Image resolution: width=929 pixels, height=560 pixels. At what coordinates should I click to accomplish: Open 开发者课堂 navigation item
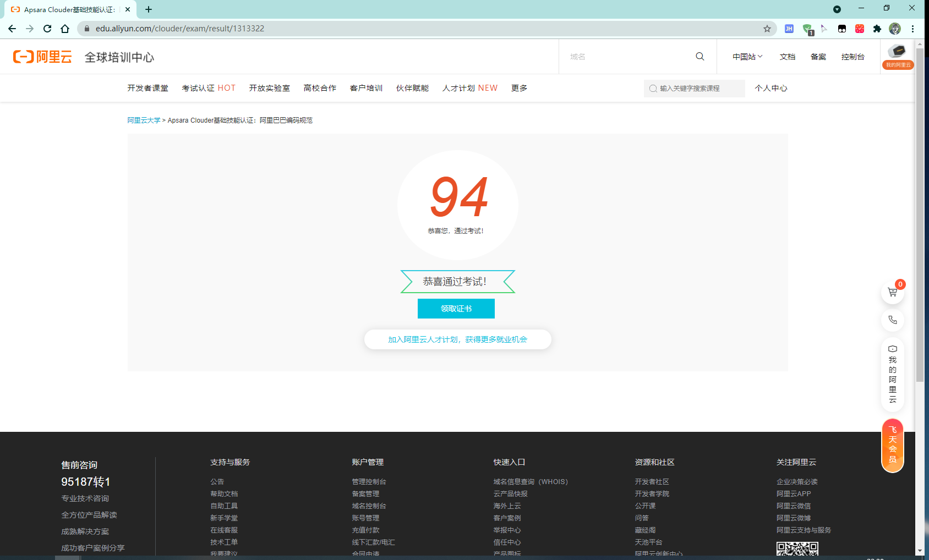[x=147, y=88]
